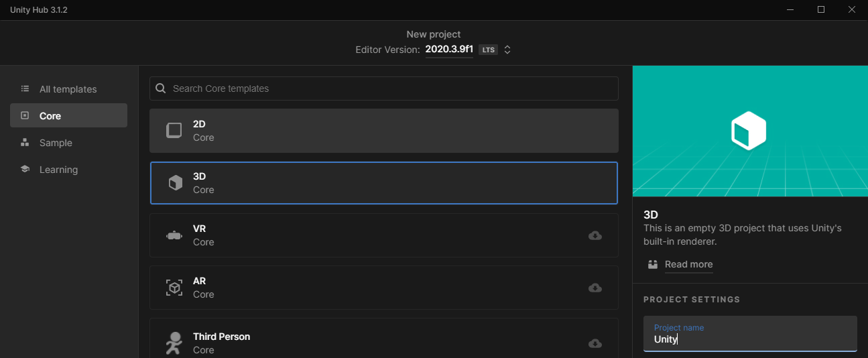
Task: Open the Editor Version dropdown arrows
Action: pyautogui.click(x=507, y=50)
